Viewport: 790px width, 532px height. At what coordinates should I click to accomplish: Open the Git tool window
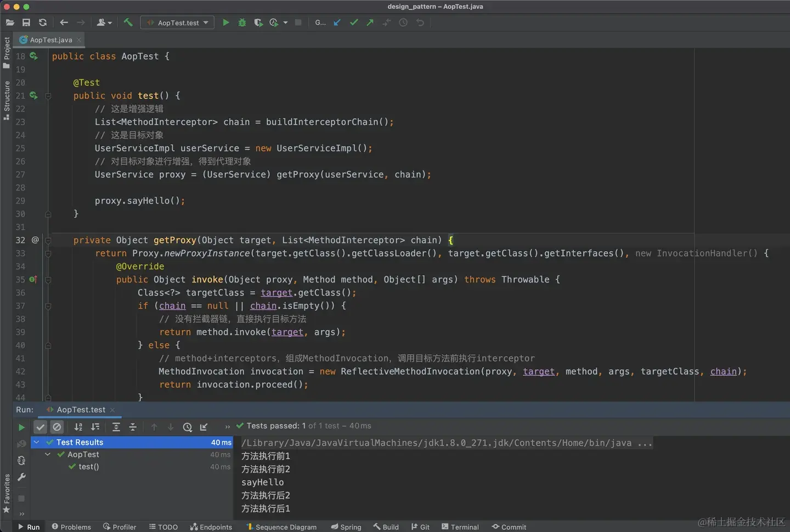pyautogui.click(x=420, y=527)
